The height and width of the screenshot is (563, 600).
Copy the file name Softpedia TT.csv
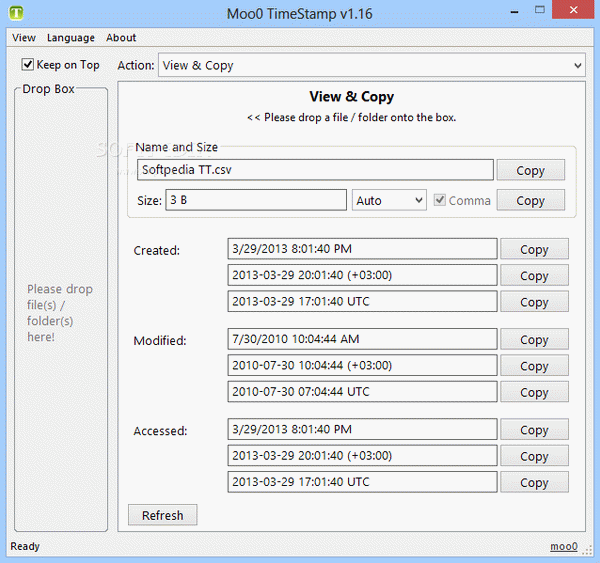click(x=530, y=170)
